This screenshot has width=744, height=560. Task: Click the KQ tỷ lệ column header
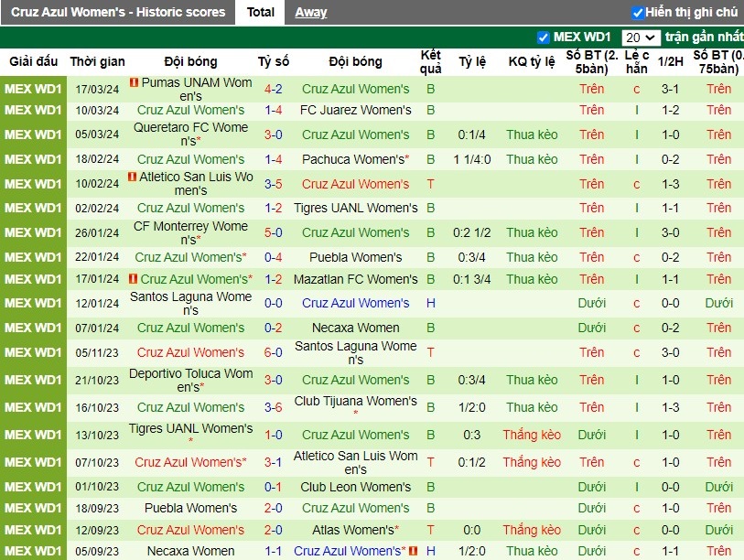[x=532, y=61]
